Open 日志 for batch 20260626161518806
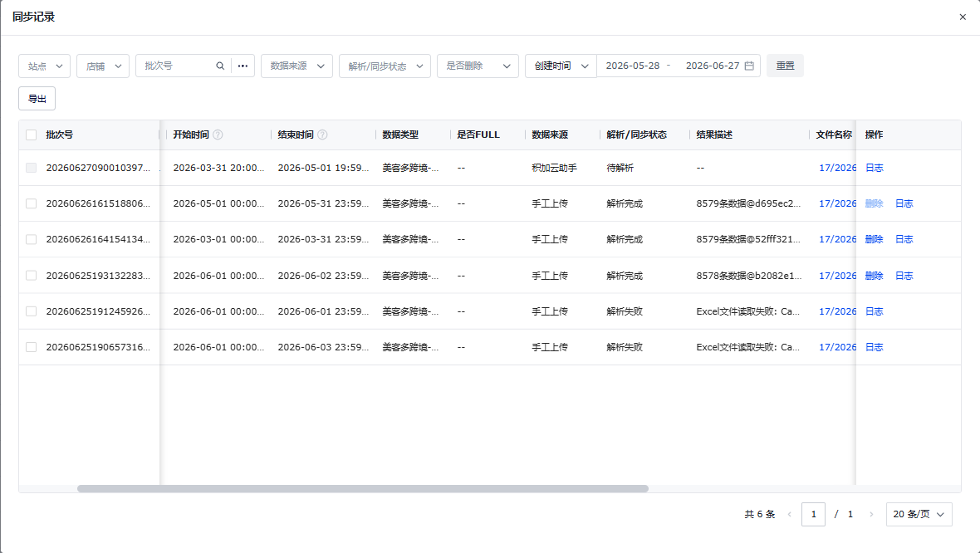This screenshot has width=980, height=553. point(904,203)
